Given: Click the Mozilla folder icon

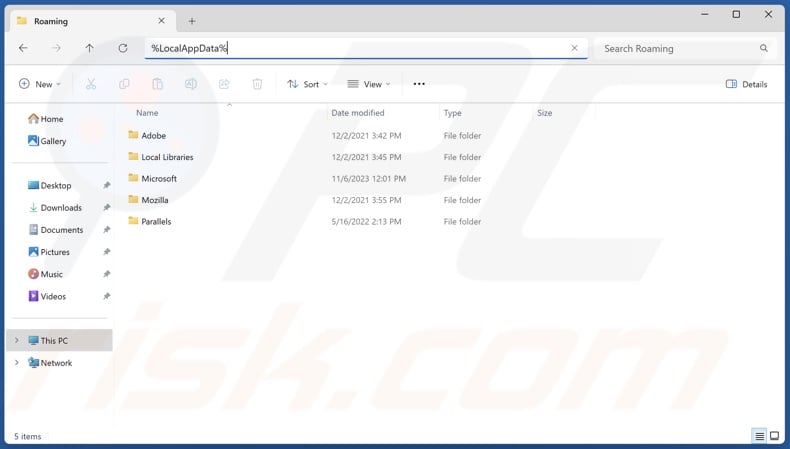Looking at the screenshot, I should click(x=133, y=199).
